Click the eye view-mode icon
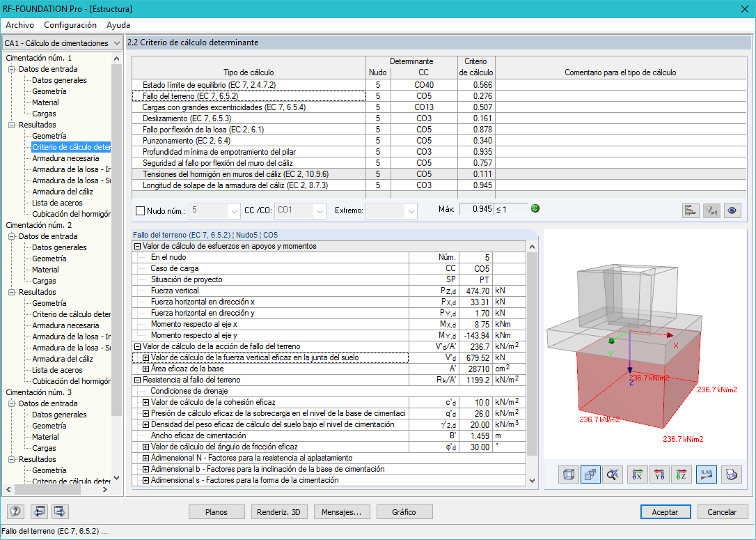Viewport: 756px width, 540px height. coord(732,210)
